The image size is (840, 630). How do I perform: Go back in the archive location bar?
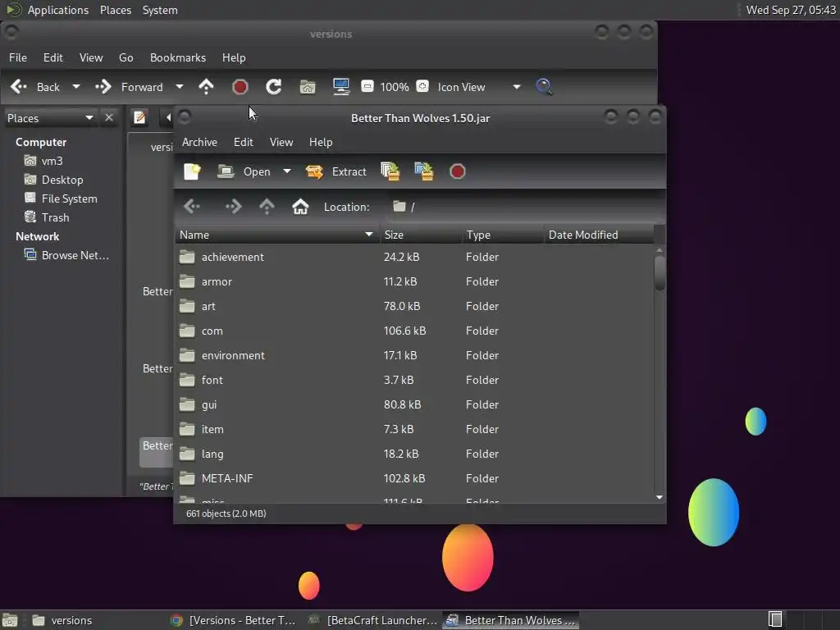point(192,206)
